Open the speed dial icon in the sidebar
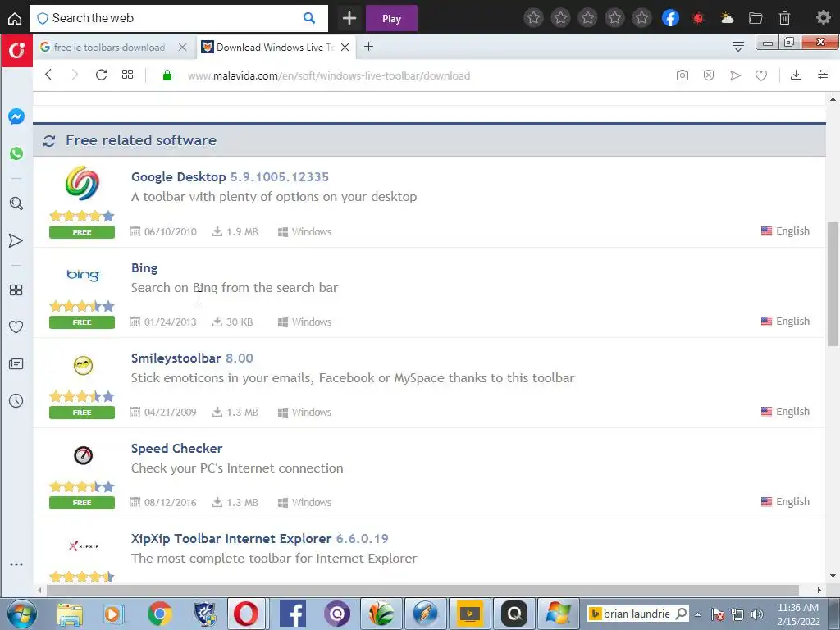Screen dimensions: 840x630 16,290
